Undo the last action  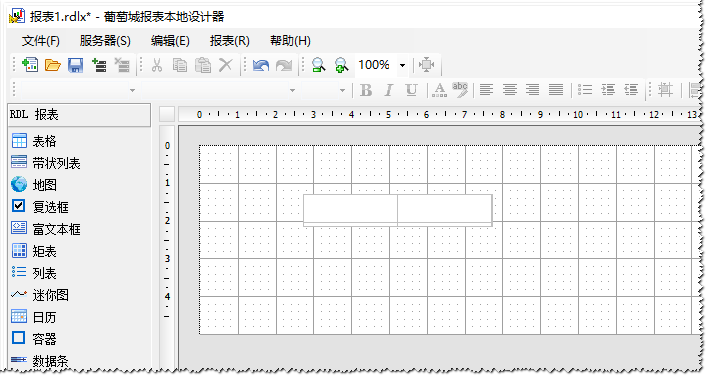pos(261,65)
